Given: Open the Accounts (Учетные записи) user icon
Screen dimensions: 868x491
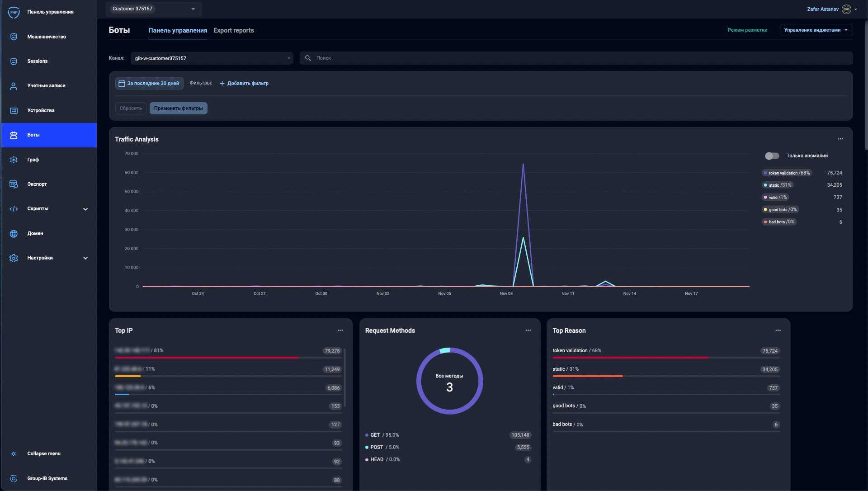Looking at the screenshot, I should click(x=14, y=86).
